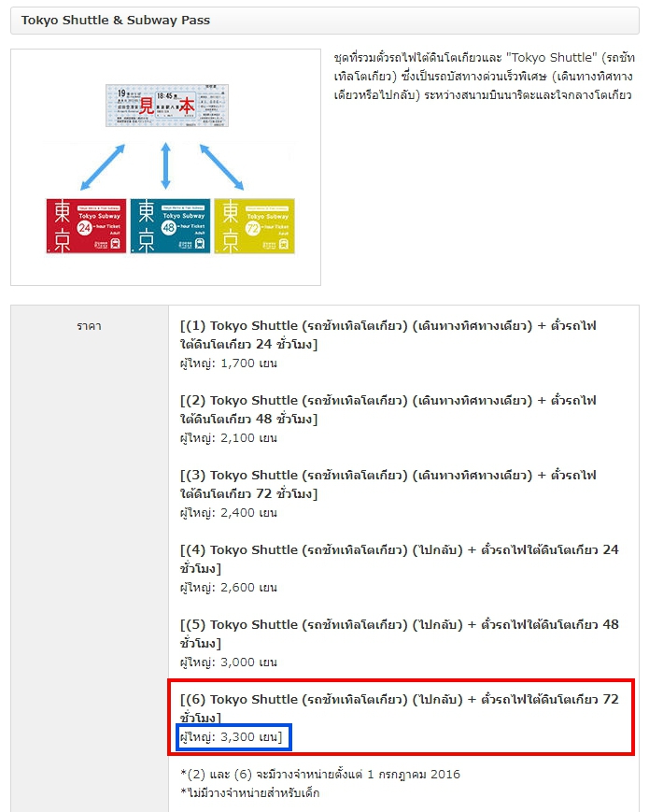Click the note about no child tickets
The width and height of the screenshot is (649, 812).
pos(250,792)
